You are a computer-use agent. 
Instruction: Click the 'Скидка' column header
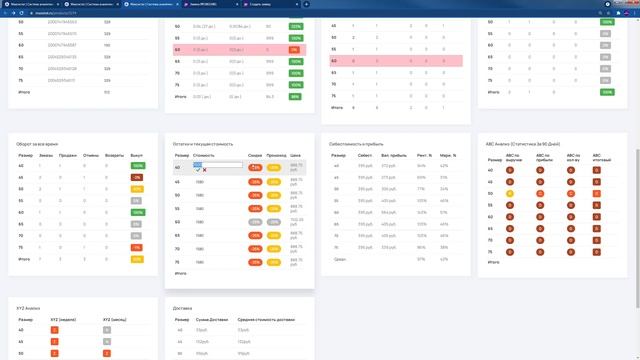coord(255,156)
